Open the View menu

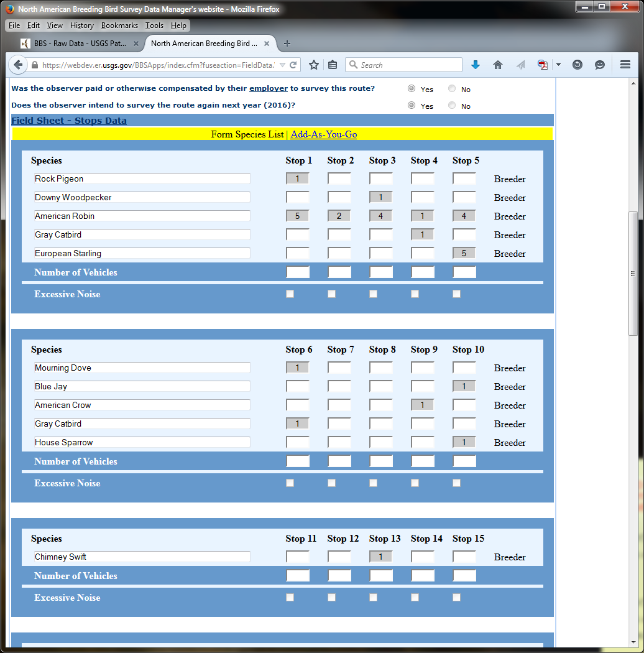pyautogui.click(x=55, y=25)
